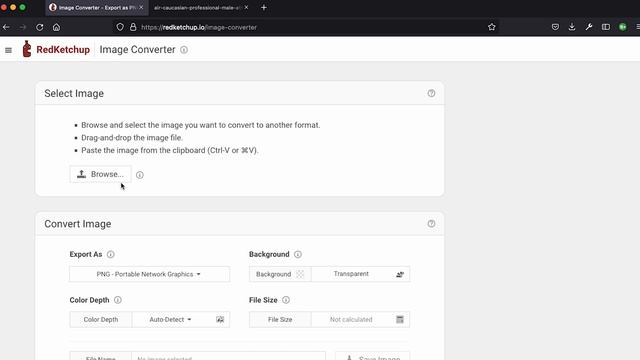Reload the page with refresh icon
This screenshot has height=360, width=640.
(40, 27)
